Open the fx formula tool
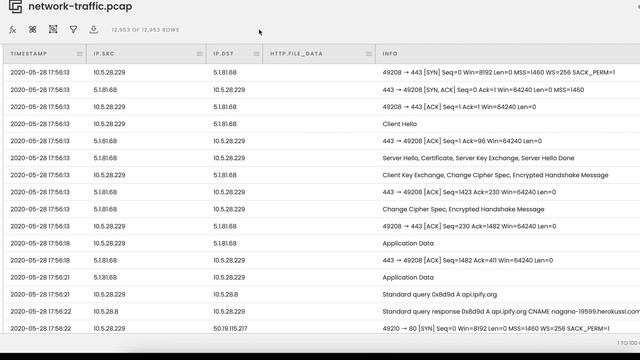The width and height of the screenshot is (640, 360). [13, 29]
